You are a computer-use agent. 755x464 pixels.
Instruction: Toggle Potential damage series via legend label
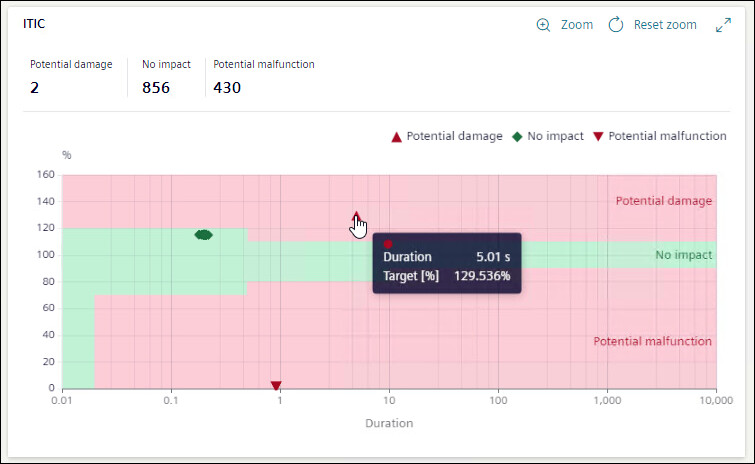(x=454, y=136)
